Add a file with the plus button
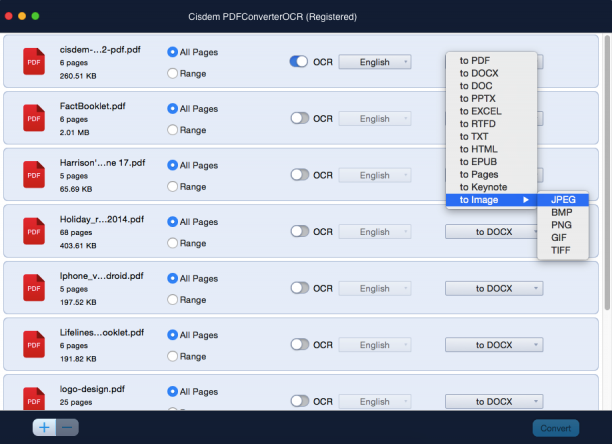 point(44,427)
